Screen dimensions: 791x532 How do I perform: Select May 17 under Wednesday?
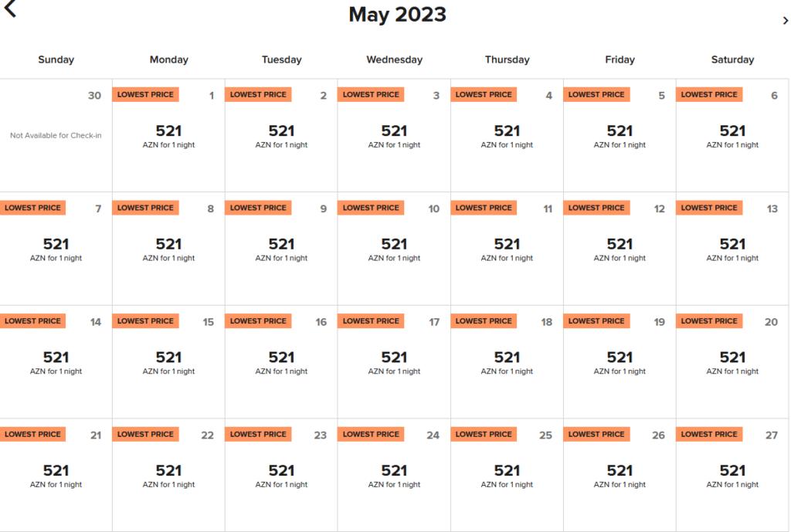(394, 357)
